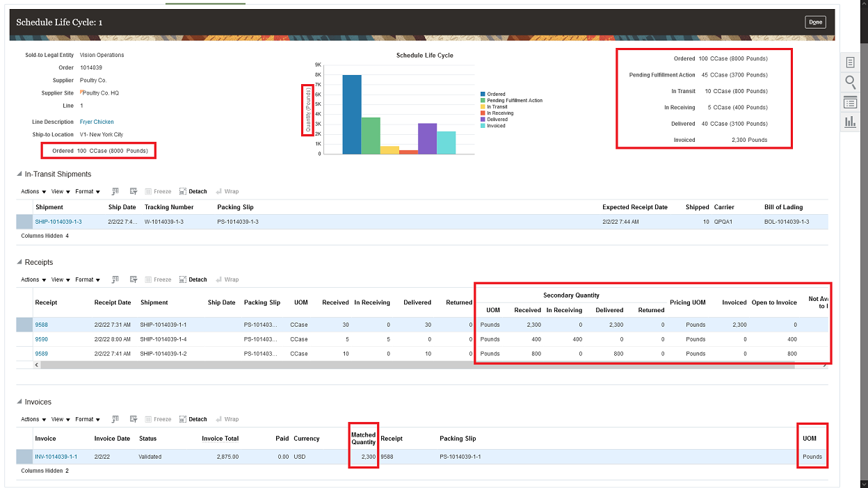This screenshot has width=868, height=488.
Task: Click Detach in Receipts toolbar
Action: pyautogui.click(x=193, y=279)
